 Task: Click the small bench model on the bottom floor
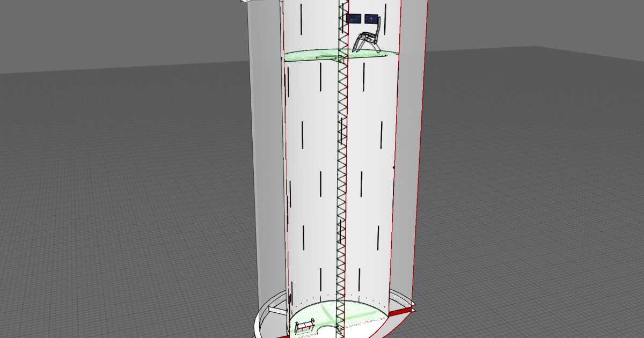point(304,325)
